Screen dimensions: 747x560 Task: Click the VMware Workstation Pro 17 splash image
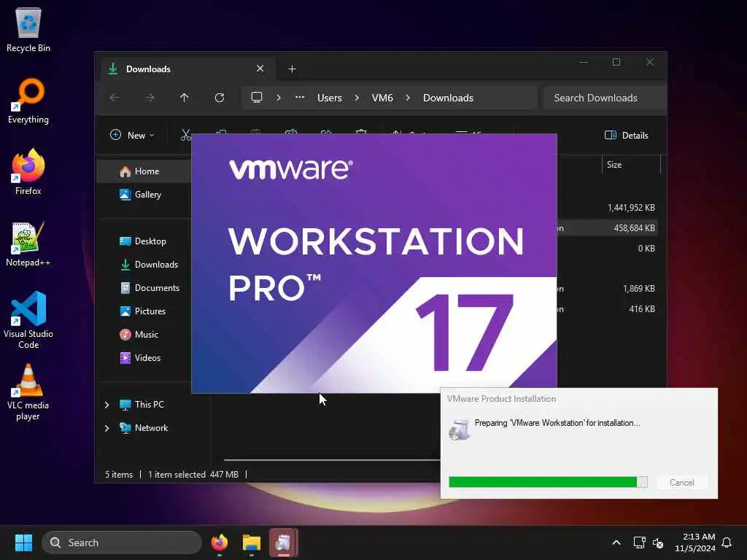(x=374, y=263)
